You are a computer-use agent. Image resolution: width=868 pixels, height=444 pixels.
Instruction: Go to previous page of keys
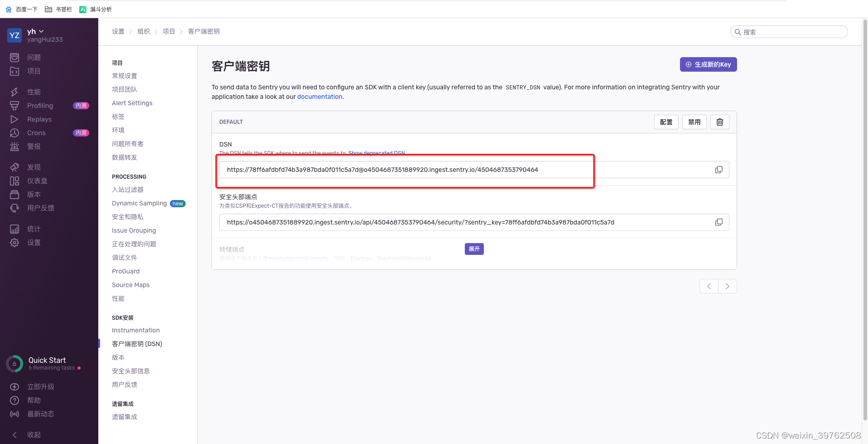pos(709,286)
